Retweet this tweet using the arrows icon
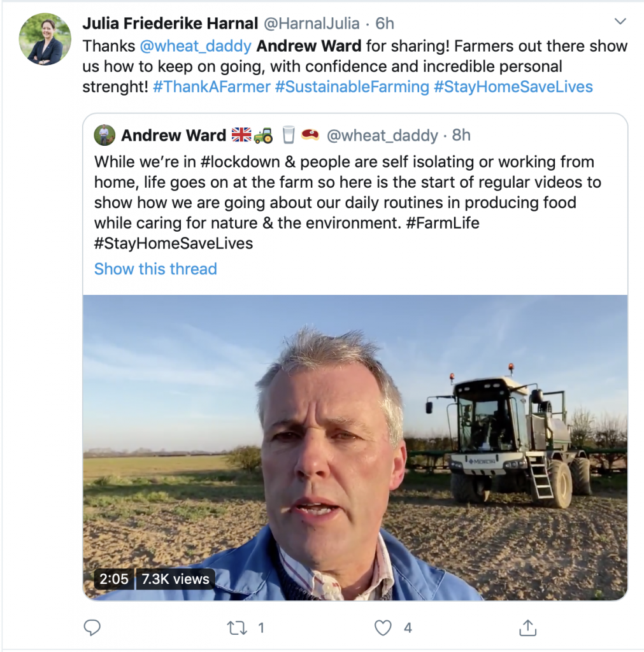Viewport: 644px width, 652px height. (237, 628)
